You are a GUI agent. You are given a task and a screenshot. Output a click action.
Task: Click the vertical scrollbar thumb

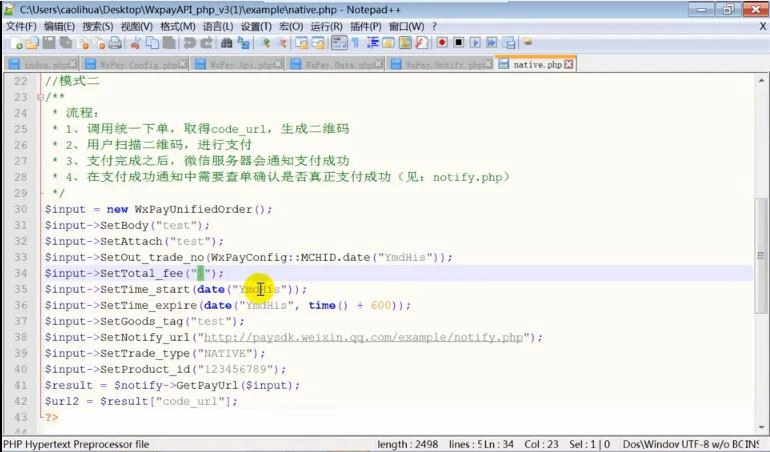click(x=761, y=255)
